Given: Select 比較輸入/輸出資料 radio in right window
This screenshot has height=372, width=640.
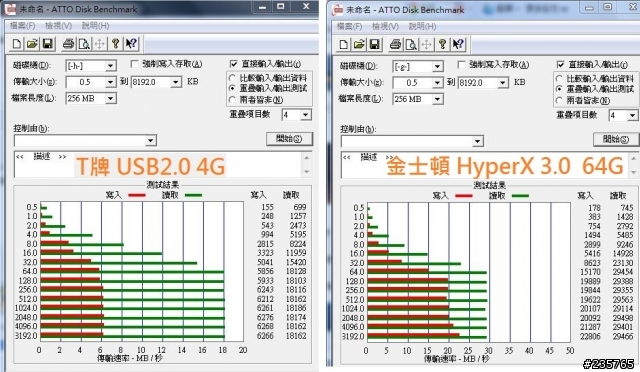Looking at the screenshot, I should [x=559, y=78].
